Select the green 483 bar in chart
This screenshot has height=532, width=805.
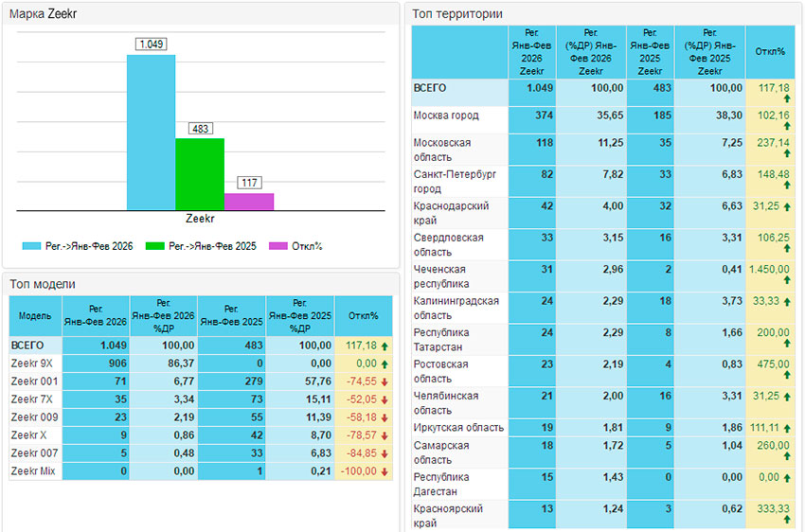coord(200,173)
